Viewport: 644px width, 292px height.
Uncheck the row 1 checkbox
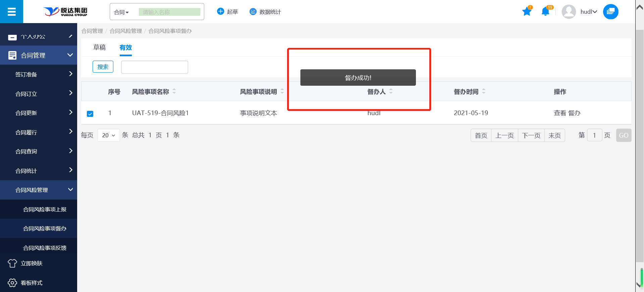click(x=90, y=114)
